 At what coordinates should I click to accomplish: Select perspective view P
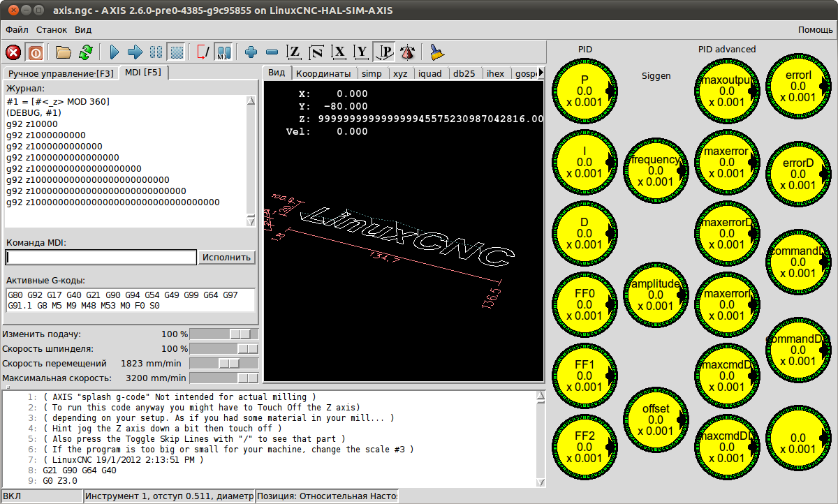pyautogui.click(x=383, y=52)
